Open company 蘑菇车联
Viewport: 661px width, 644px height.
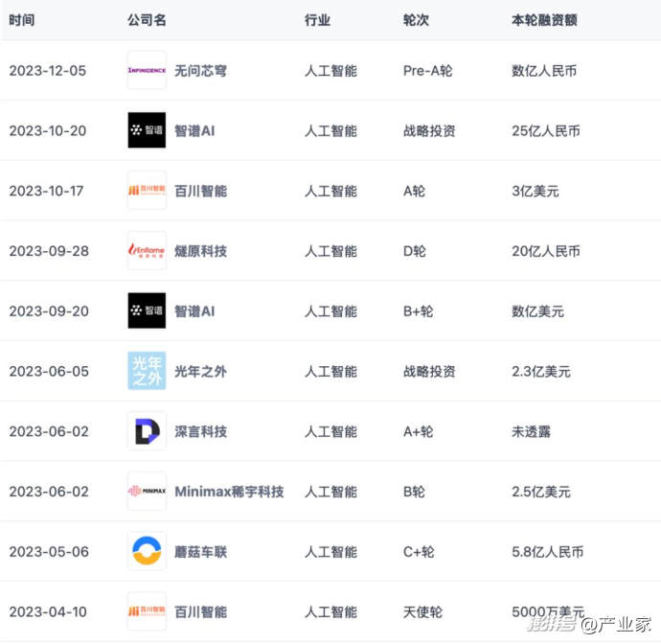[200, 552]
